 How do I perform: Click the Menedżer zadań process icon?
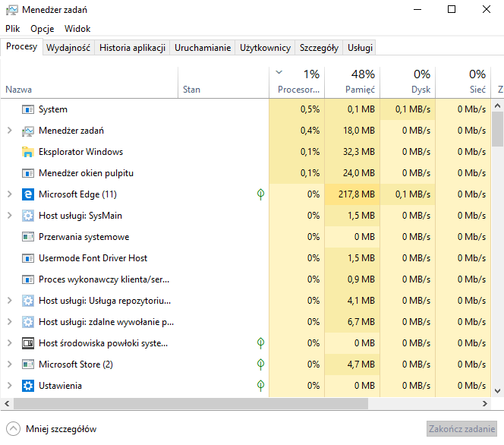(28, 131)
